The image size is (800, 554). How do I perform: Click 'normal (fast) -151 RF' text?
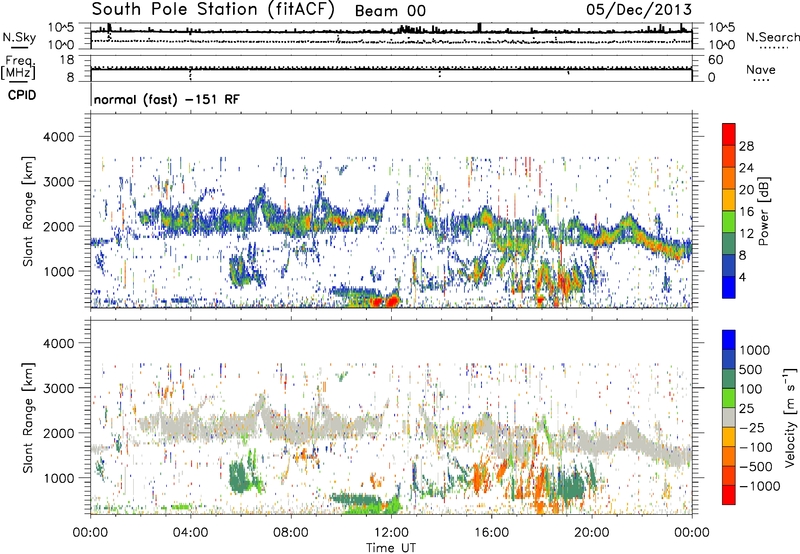point(166,99)
